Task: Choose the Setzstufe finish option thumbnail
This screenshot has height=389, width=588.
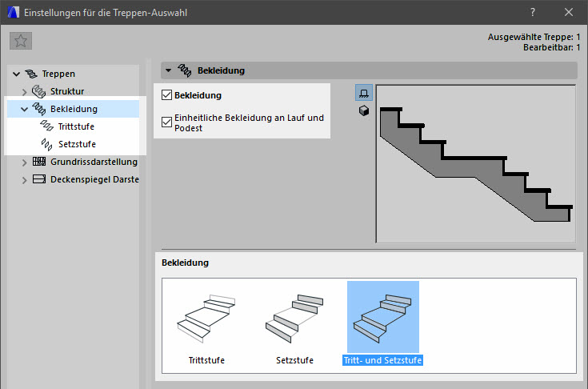Action: (x=294, y=319)
